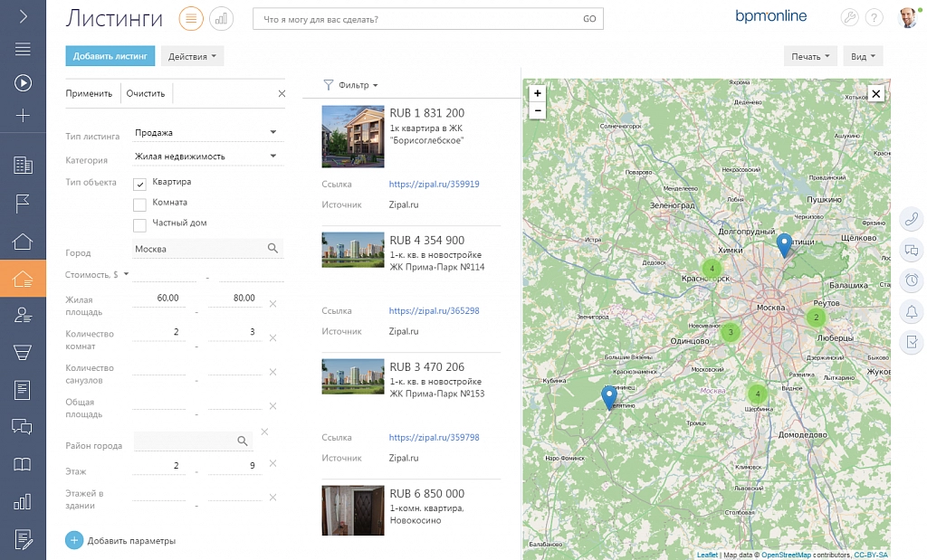Viewport: 927px width, 560px height.
Task: Open the notifications bell icon
Action: point(913,311)
